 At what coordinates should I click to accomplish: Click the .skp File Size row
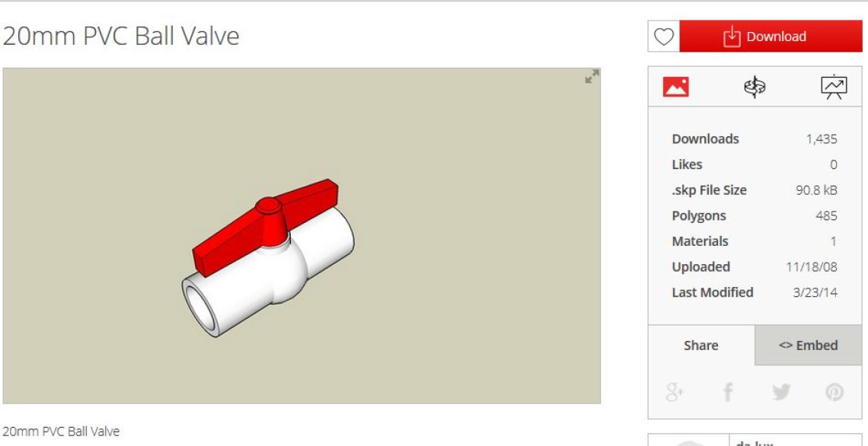tap(755, 190)
